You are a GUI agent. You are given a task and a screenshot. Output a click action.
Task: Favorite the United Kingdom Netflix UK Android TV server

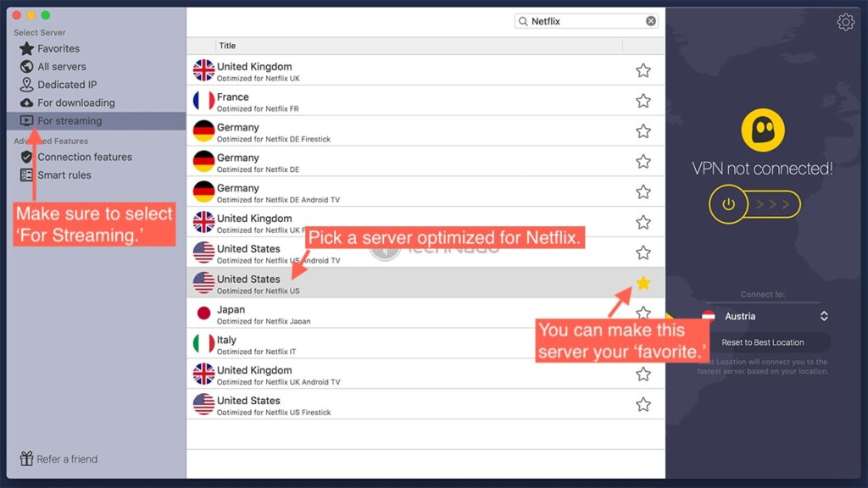643,374
